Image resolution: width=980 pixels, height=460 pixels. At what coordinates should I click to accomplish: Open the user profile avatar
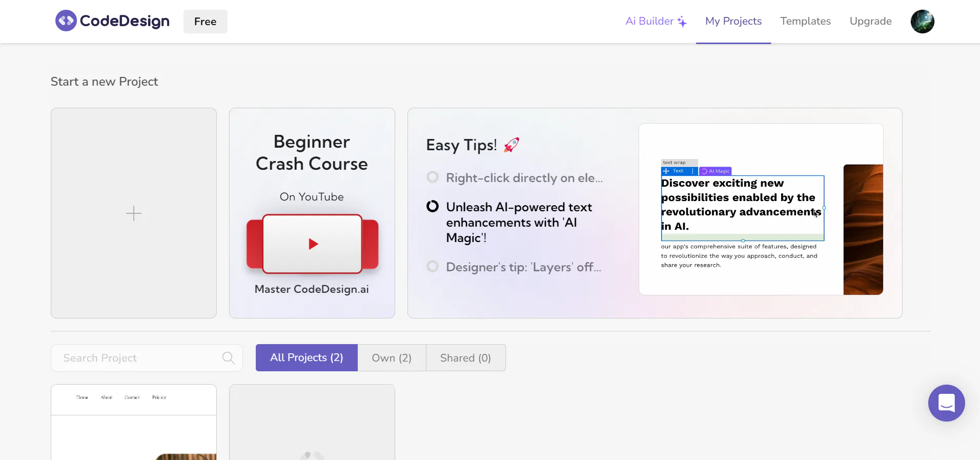pyautogui.click(x=922, y=22)
